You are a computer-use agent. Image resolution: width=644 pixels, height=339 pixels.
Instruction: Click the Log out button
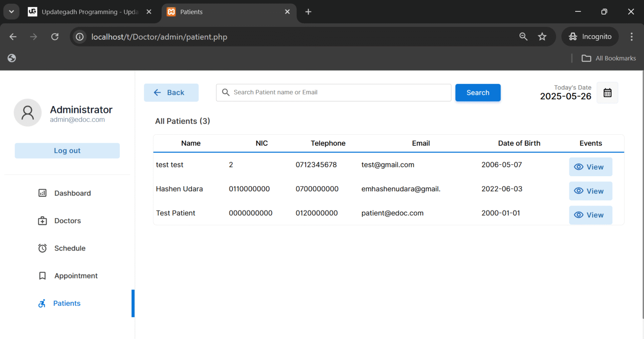(x=67, y=151)
